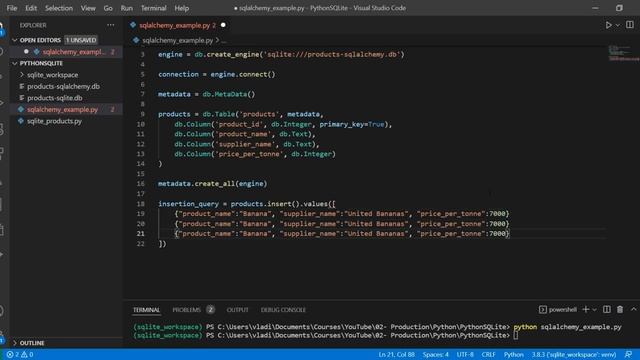
Task: Open the Terminal menu
Action: (x=153, y=8)
